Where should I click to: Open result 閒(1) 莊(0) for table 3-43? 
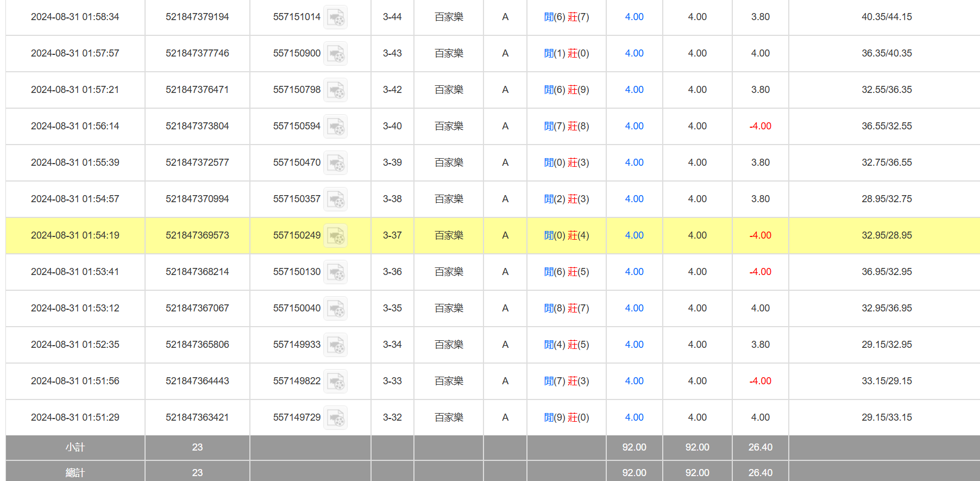[x=566, y=53]
